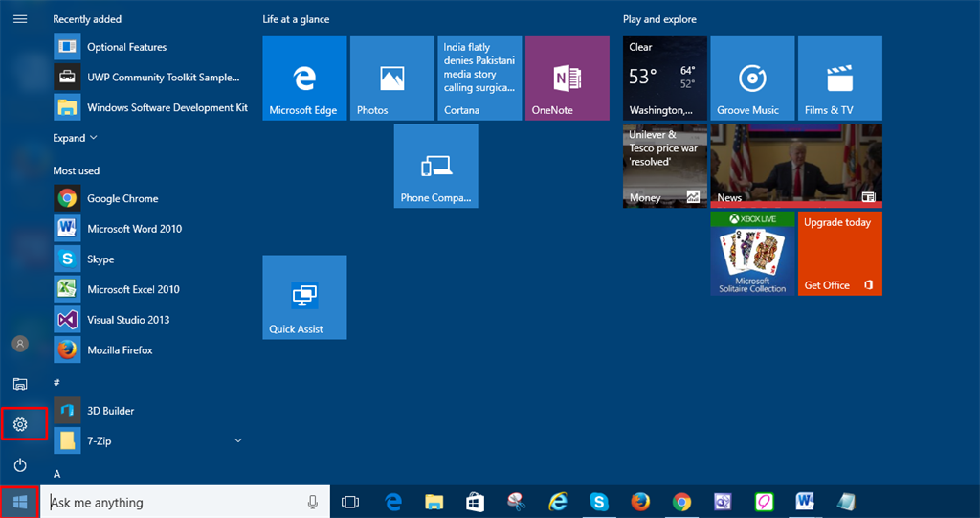Open the hamburger menu at top left
Screen dimensions: 980x518
20,19
